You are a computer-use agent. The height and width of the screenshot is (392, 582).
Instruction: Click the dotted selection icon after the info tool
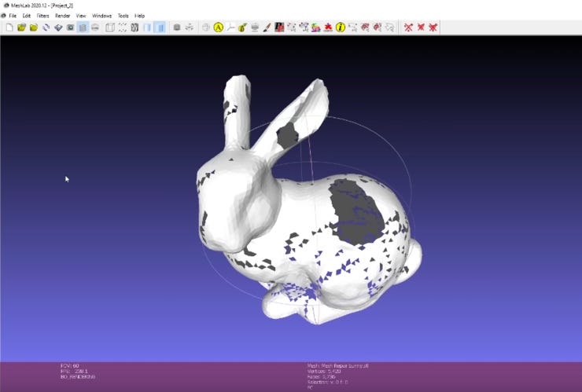(x=352, y=27)
